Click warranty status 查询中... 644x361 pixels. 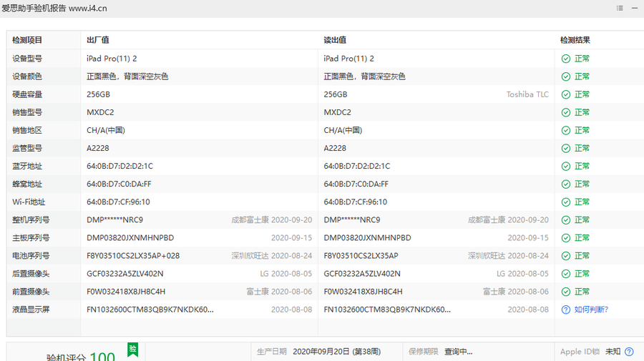coord(459,352)
